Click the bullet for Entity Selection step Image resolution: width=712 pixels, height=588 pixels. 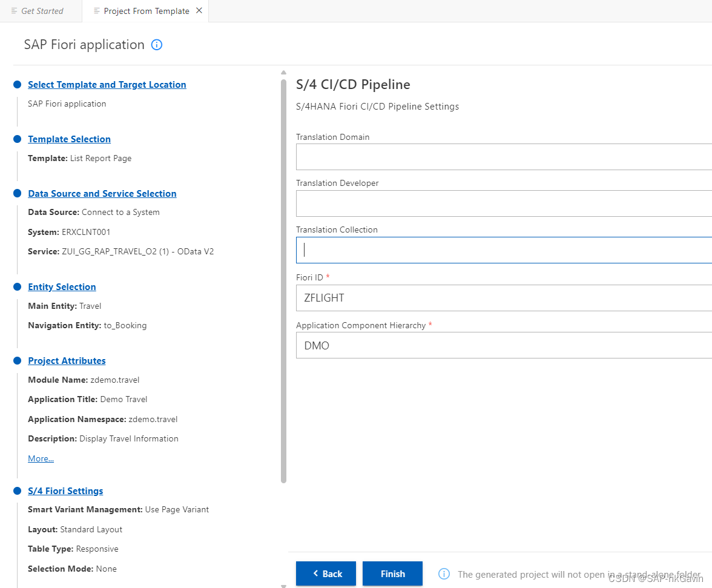pos(17,287)
